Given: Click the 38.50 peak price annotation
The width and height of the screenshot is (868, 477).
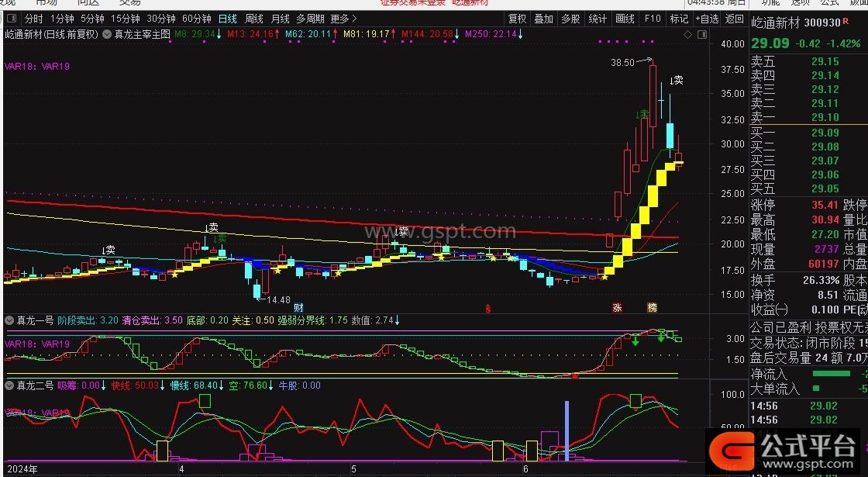Looking at the screenshot, I should coord(622,63).
